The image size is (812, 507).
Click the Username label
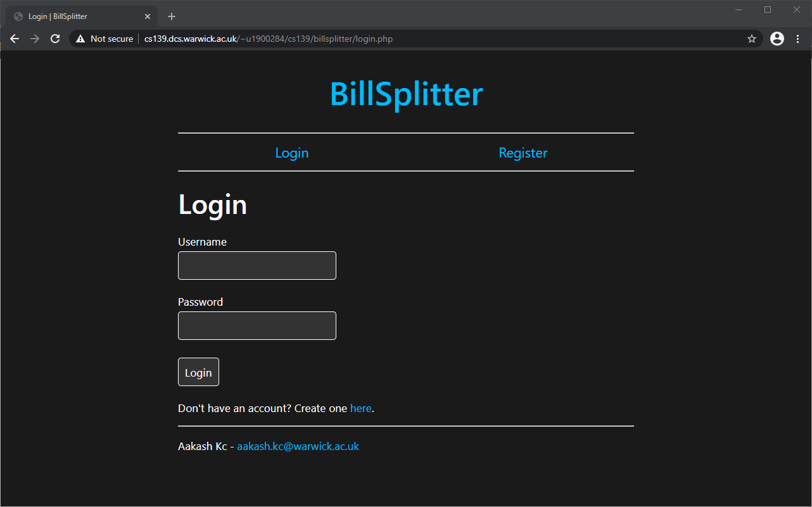pos(202,242)
